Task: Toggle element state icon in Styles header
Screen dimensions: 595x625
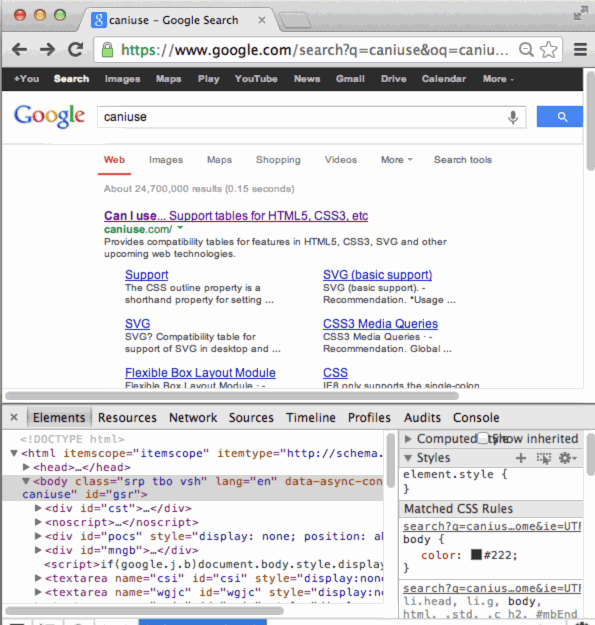Action: (x=544, y=458)
